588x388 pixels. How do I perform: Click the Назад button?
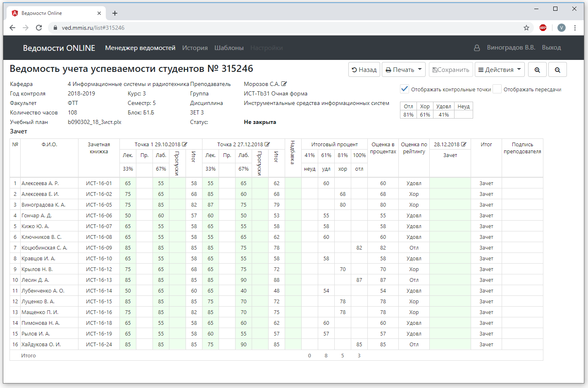tap(364, 70)
